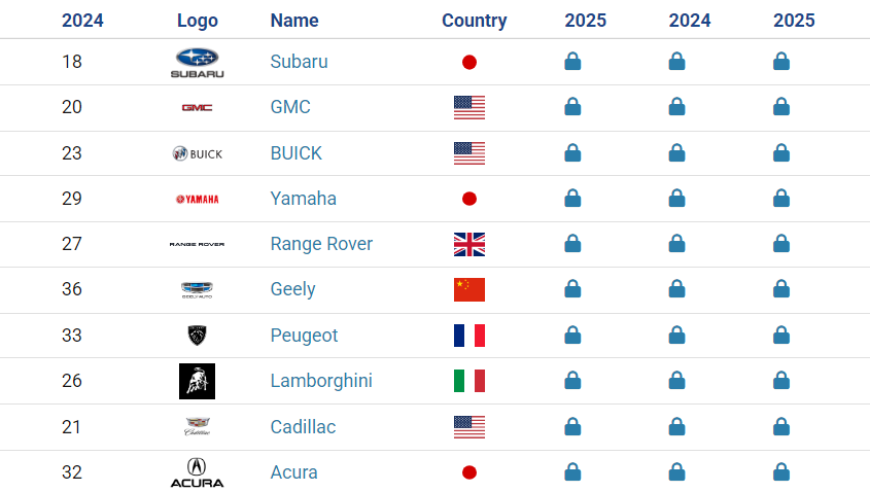Open the Range Rover brand link

(x=321, y=244)
